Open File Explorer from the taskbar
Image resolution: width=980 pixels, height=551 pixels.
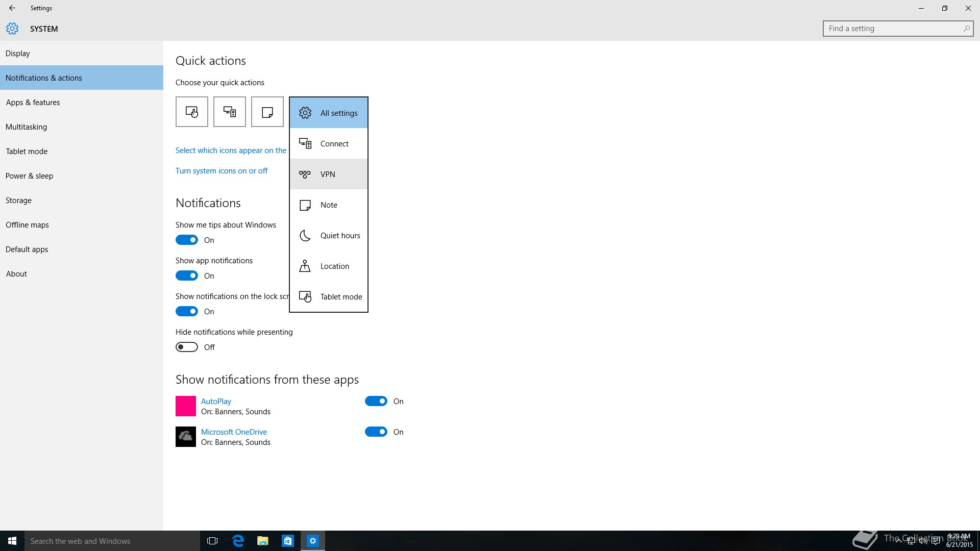tap(263, 541)
